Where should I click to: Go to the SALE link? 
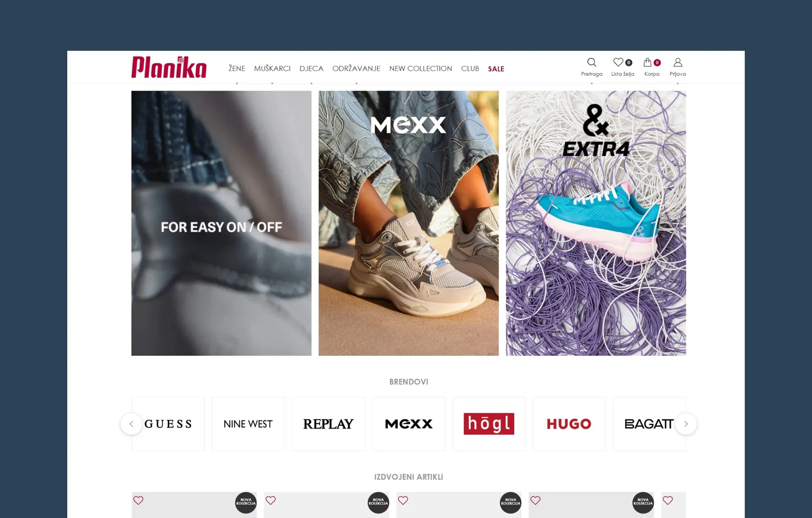point(496,69)
